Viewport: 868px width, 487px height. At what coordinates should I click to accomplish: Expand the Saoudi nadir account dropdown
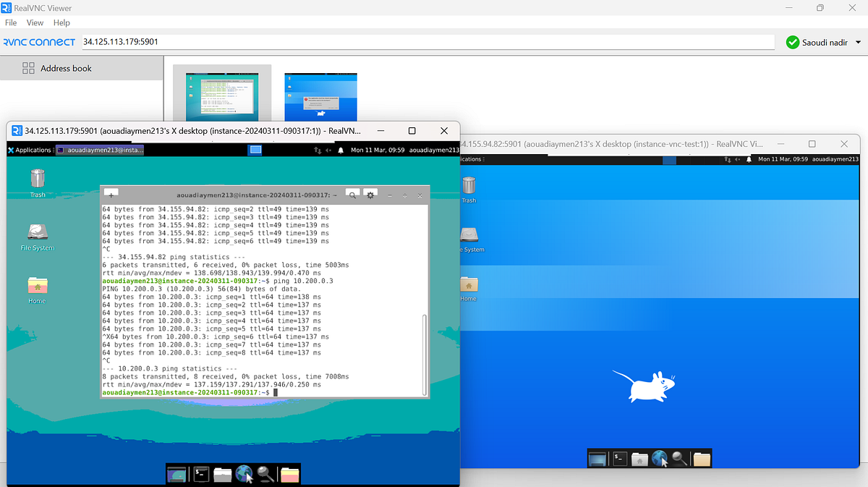[x=823, y=42]
